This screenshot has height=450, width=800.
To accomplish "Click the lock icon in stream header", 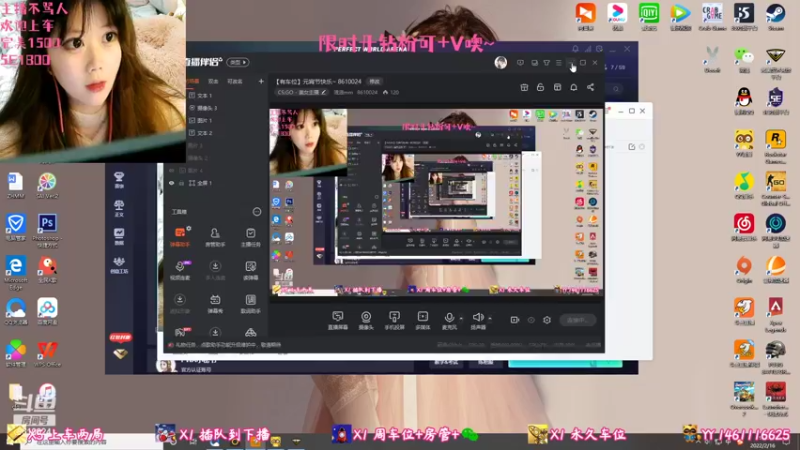I will pyautogui.click(x=540, y=87).
